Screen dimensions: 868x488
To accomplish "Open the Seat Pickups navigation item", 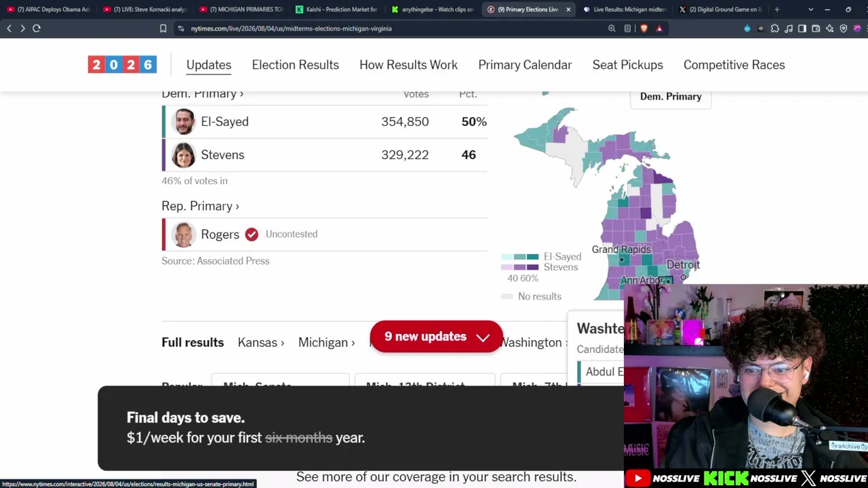I will (627, 65).
